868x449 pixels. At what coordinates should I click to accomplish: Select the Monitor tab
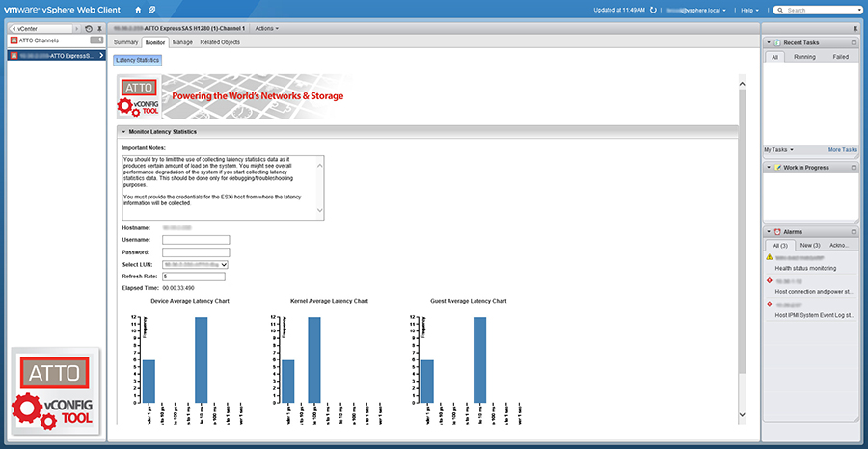point(155,42)
